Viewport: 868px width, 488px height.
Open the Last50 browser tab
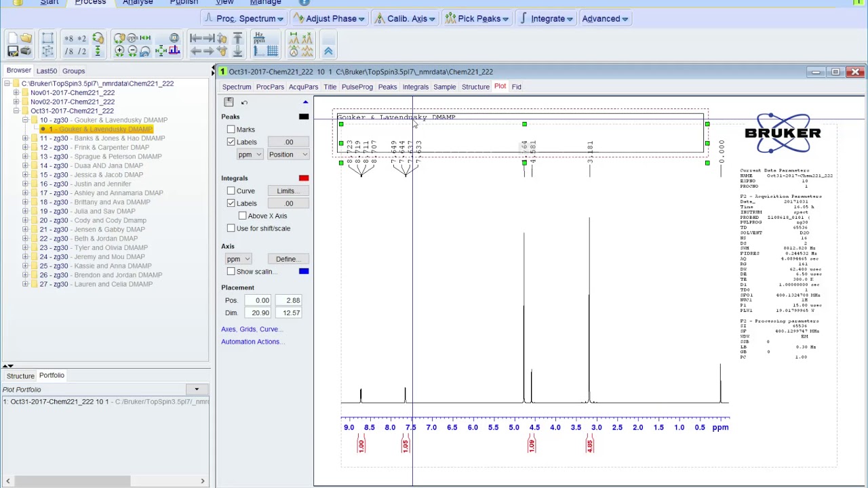point(47,71)
